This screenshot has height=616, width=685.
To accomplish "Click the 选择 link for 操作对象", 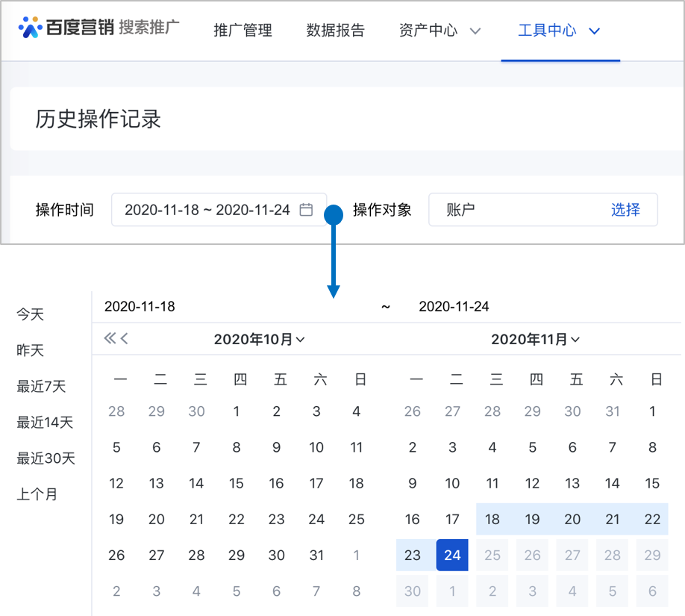I will coord(625,210).
